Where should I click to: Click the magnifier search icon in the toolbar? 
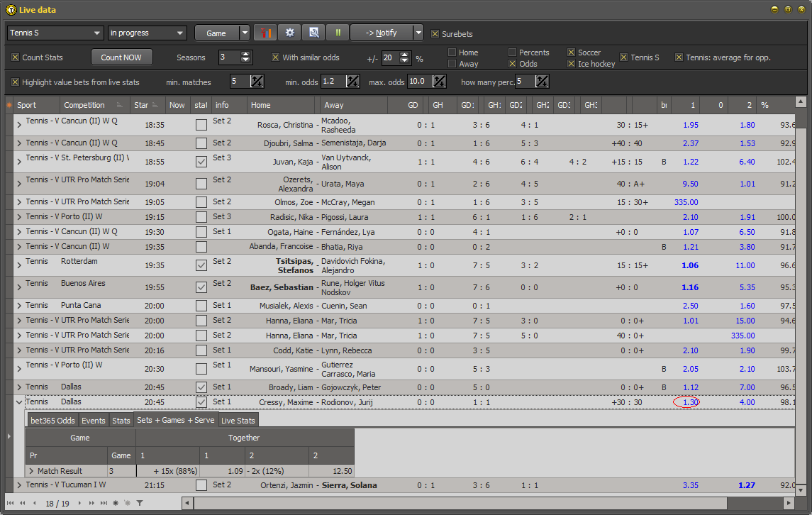pyautogui.click(x=313, y=32)
